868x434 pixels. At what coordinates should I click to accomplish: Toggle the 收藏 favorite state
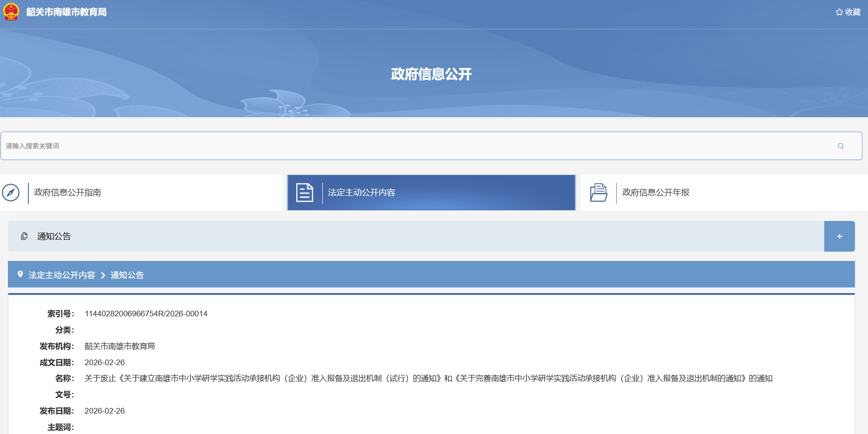848,12
